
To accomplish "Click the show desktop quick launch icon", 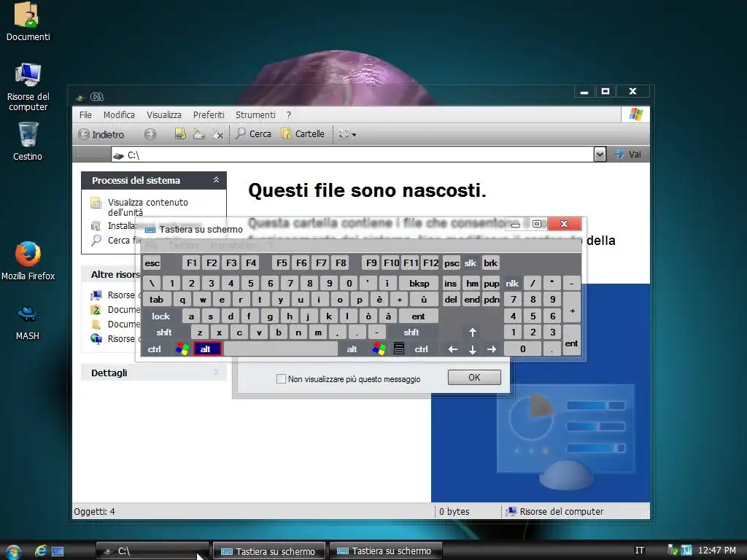I will pyautogui.click(x=58, y=551).
